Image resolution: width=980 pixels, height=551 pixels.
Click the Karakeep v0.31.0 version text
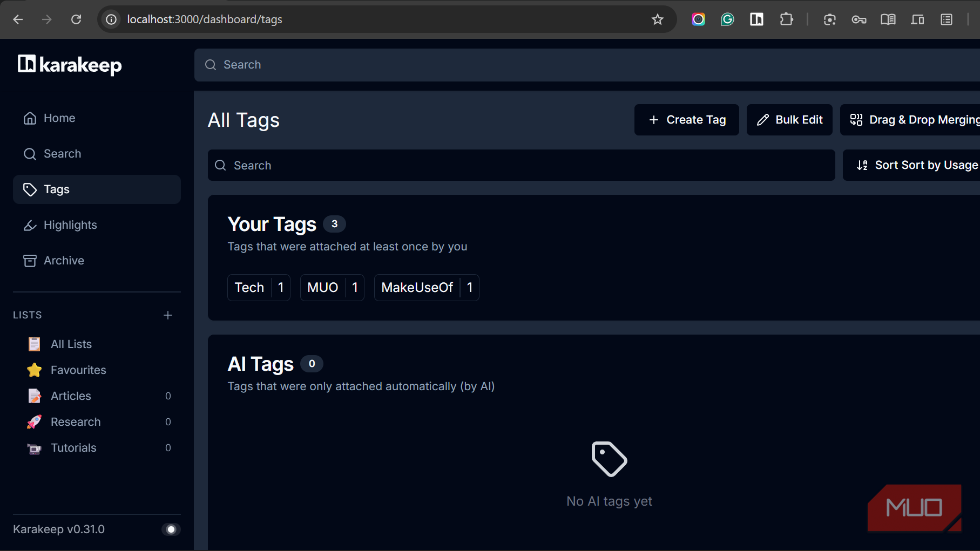pos(59,529)
